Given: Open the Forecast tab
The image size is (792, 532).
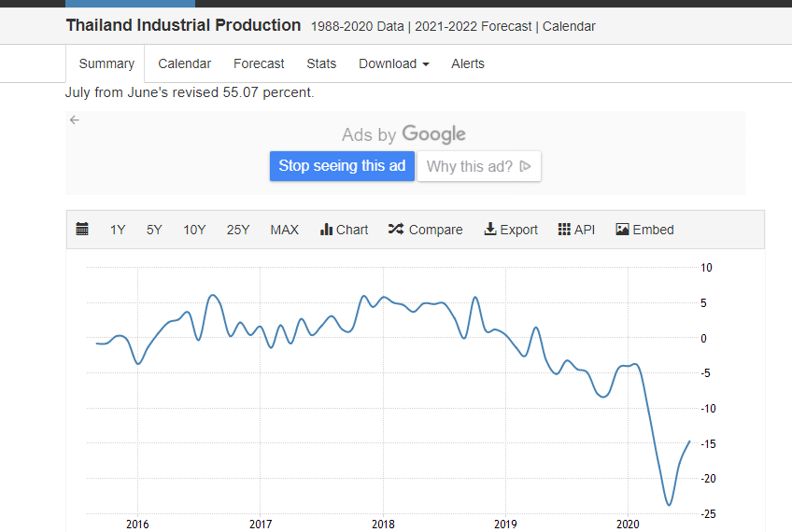Looking at the screenshot, I should pos(259,63).
